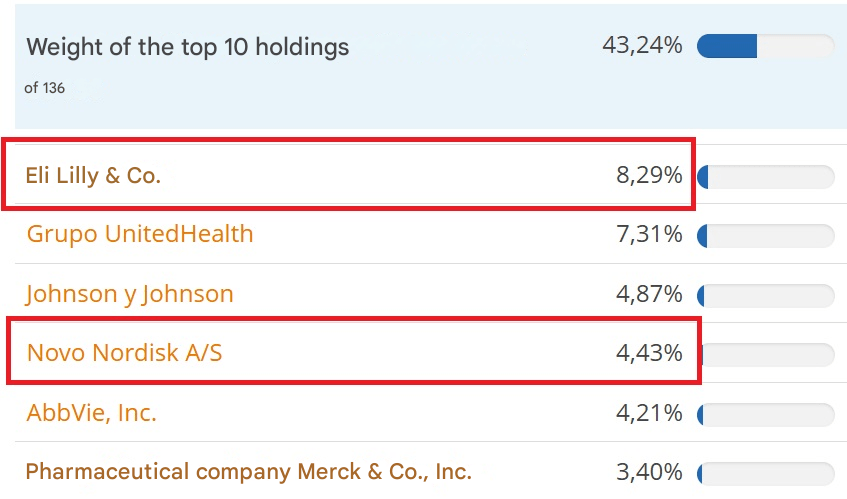Click the 4,43% Novo Nordisk percentage

click(649, 353)
